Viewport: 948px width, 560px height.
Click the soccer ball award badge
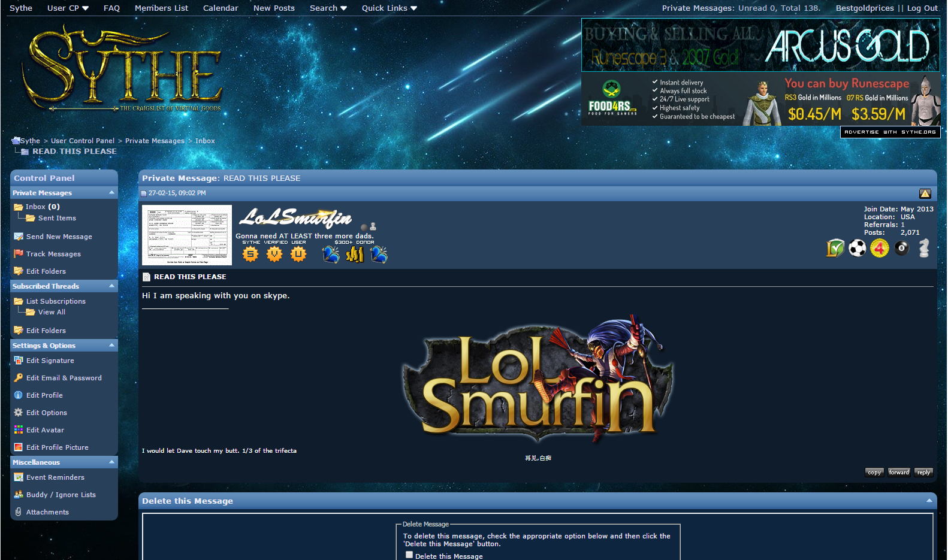click(x=858, y=248)
